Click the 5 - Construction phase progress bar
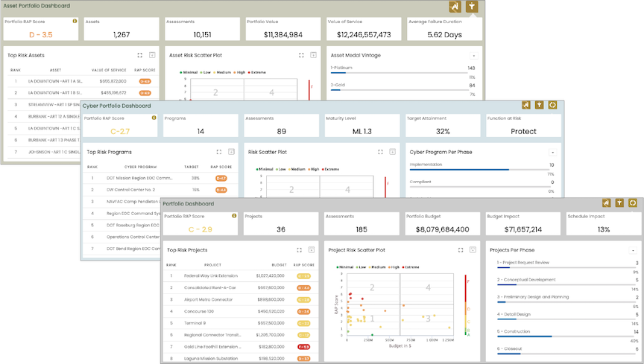The image size is (644, 364). pyautogui.click(x=561, y=336)
